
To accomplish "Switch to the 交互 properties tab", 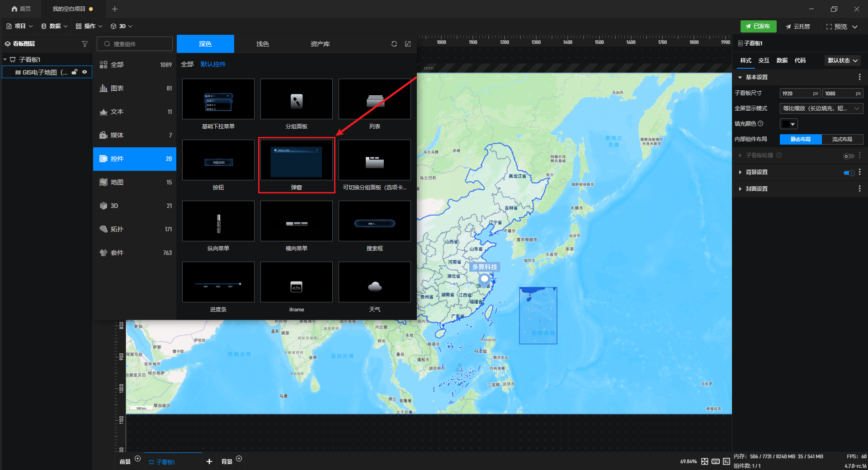I will 764,61.
